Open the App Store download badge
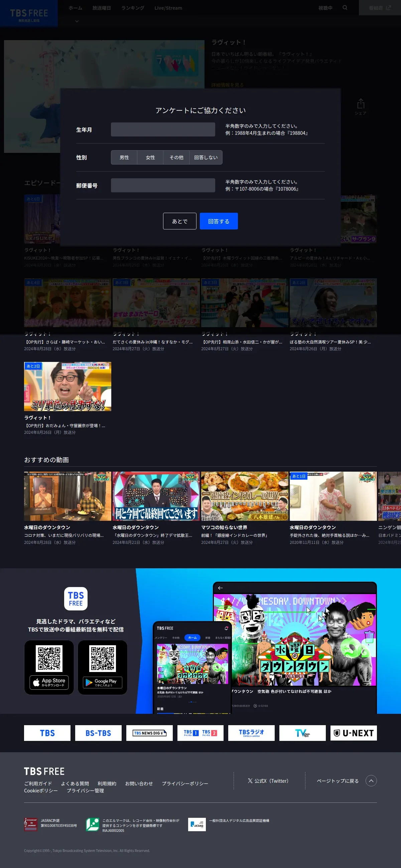The image size is (401, 868). [49, 682]
